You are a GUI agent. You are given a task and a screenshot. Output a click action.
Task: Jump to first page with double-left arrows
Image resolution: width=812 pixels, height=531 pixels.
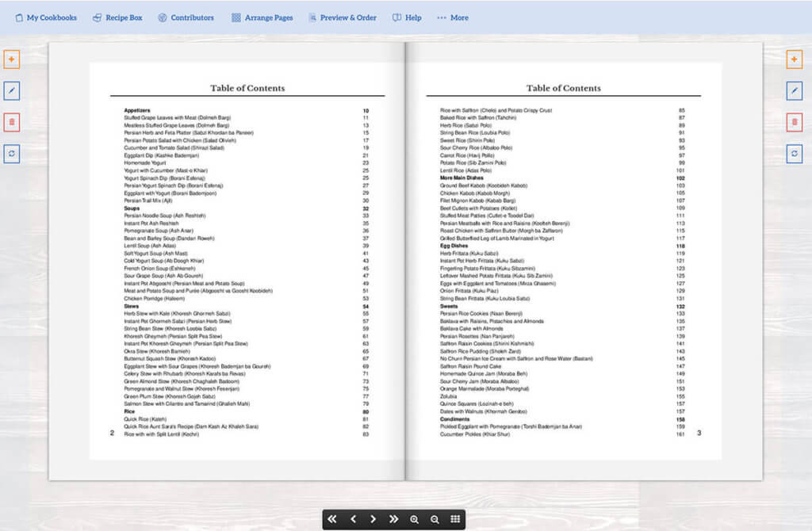(332, 519)
